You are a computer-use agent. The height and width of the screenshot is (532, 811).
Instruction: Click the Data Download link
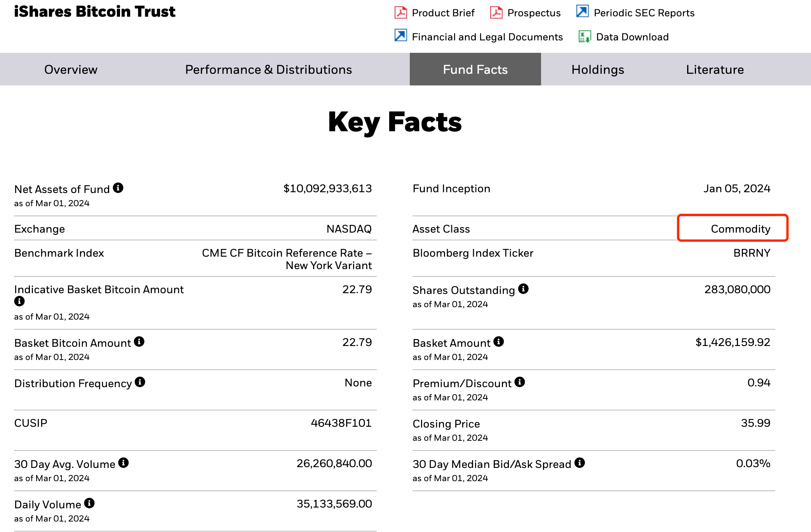click(632, 37)
